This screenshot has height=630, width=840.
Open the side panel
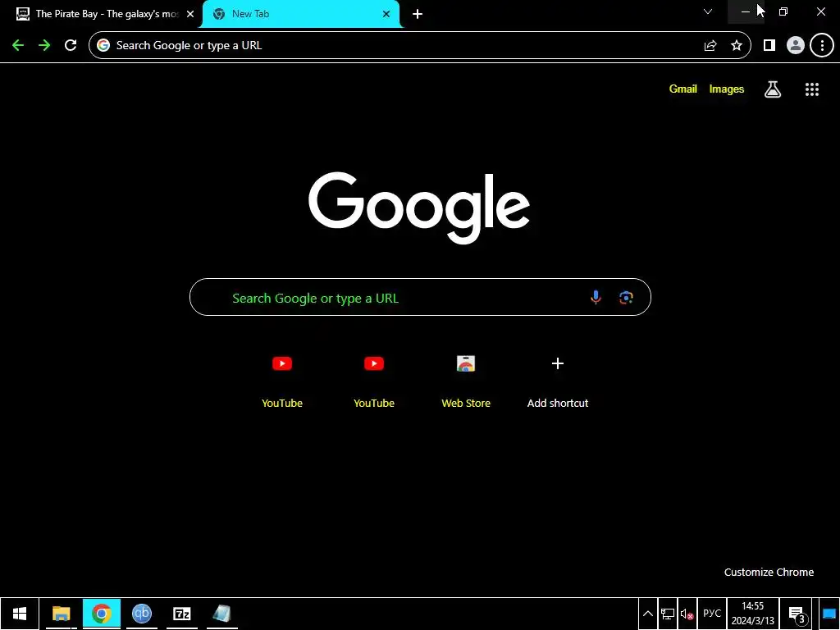[769, 46]
